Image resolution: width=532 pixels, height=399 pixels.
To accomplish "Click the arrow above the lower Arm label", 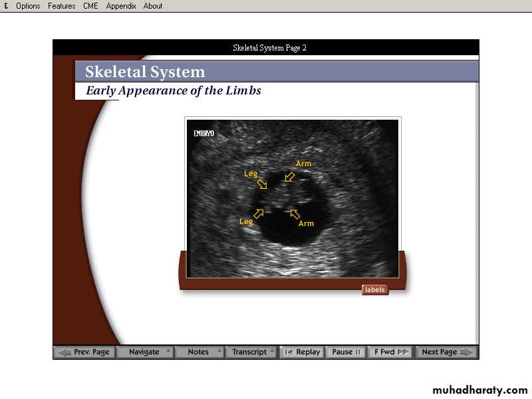I will [x=295, y=213].
